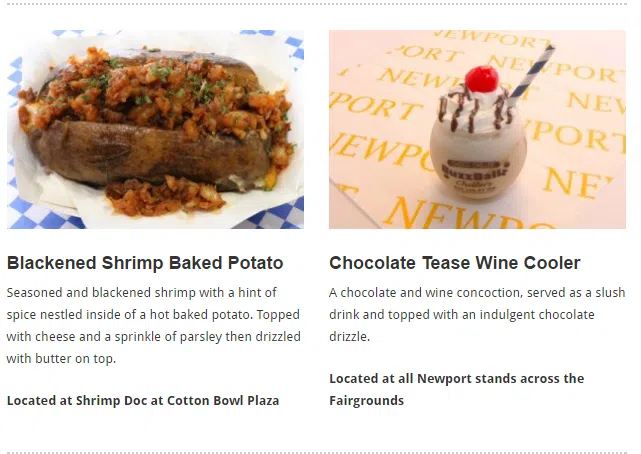
Task: Click the Chocolate Tease Wine Cooler heading
Action: [x=455, y=263]
